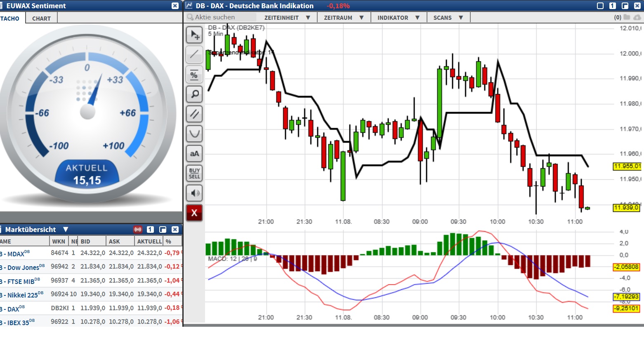Click the yellow 11.939,0 price marker

point(625,208)
